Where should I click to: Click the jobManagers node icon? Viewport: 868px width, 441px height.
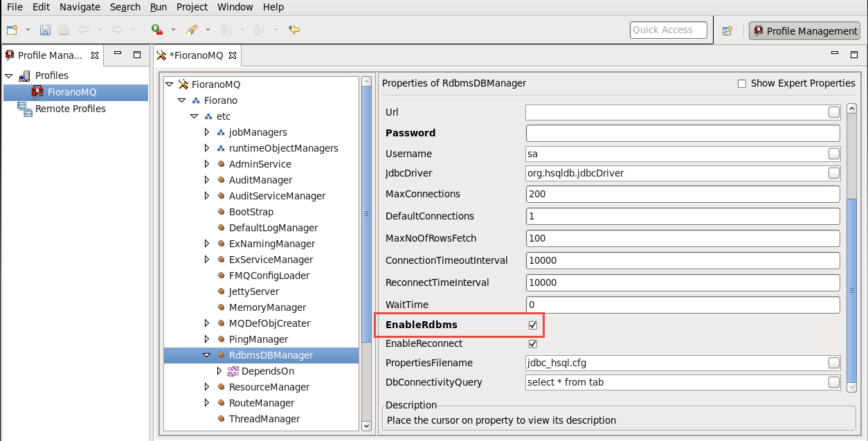221,132
